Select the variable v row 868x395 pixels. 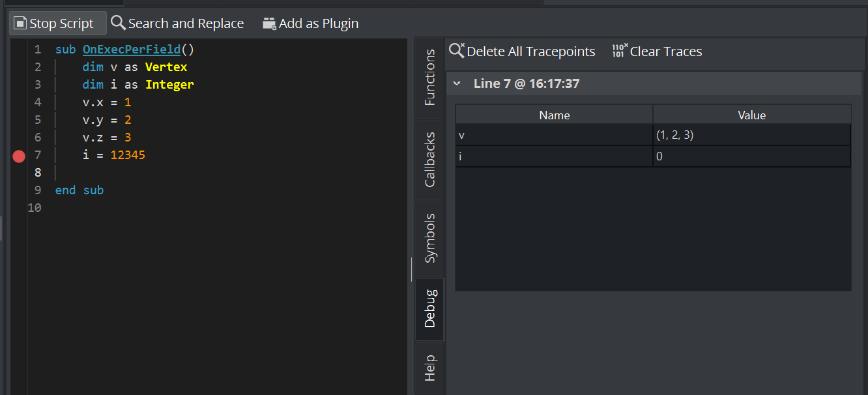click(554, 135)
